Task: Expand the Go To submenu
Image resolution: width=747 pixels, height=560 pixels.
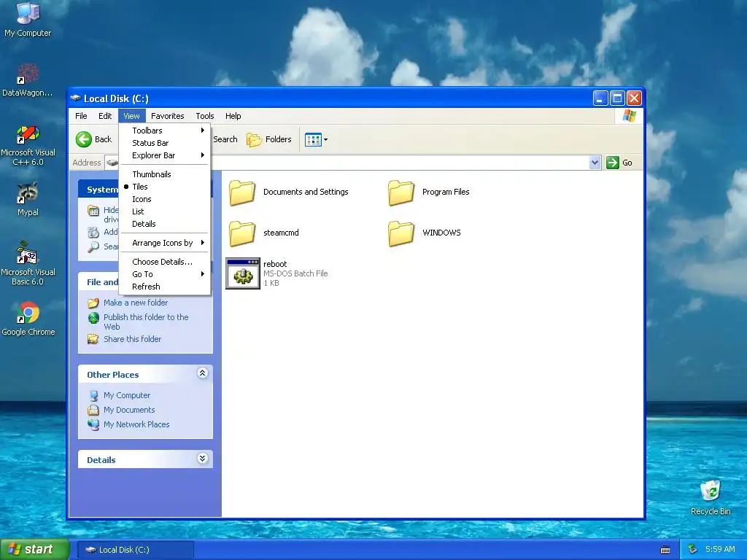Action: point(164,274)
